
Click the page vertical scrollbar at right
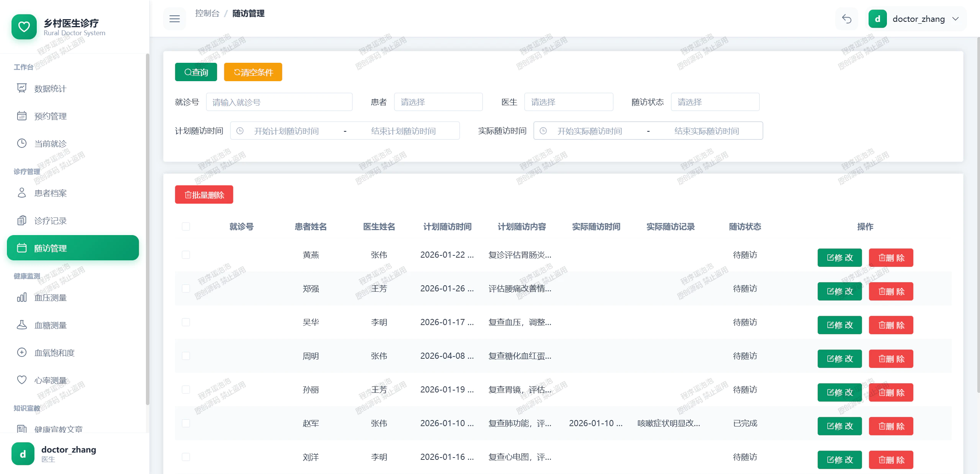coord(978,214)
